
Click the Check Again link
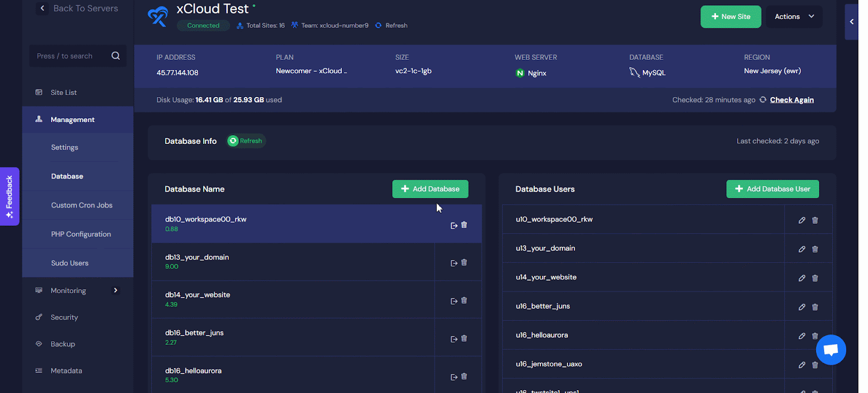coord(792,100)
